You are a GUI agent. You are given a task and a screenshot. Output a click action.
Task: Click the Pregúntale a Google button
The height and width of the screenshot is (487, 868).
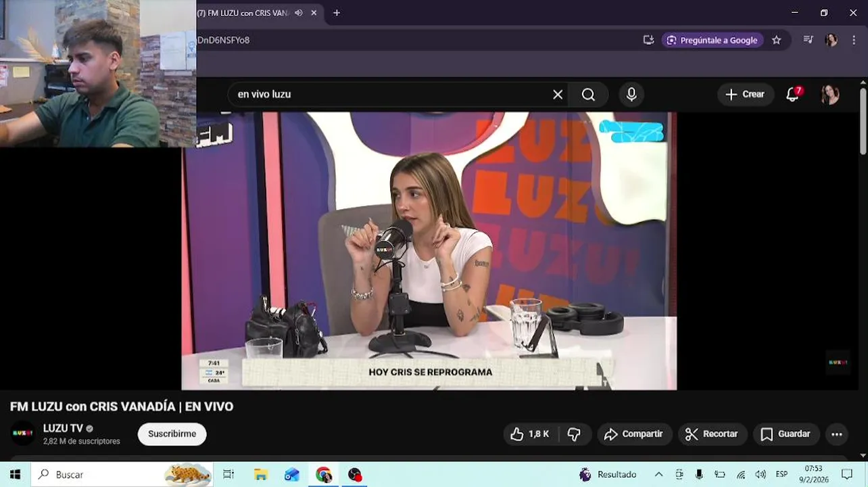click(713, 40)
